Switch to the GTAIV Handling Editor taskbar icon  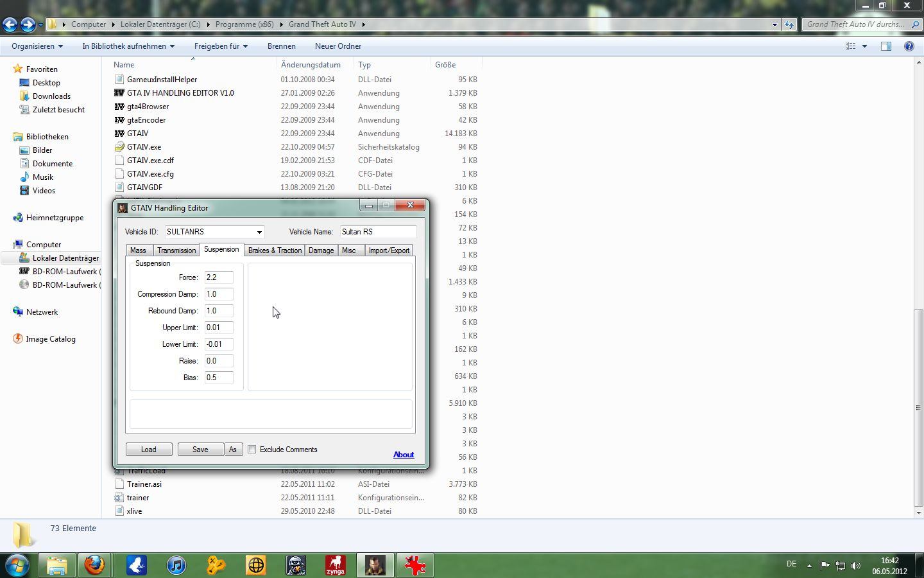[x=375, y=565]
